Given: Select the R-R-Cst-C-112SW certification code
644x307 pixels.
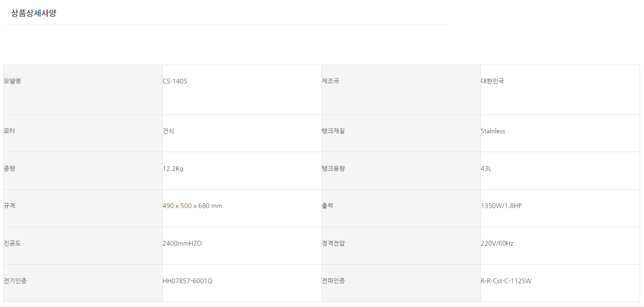Looking at the screenshot, I should pos(506,281).
